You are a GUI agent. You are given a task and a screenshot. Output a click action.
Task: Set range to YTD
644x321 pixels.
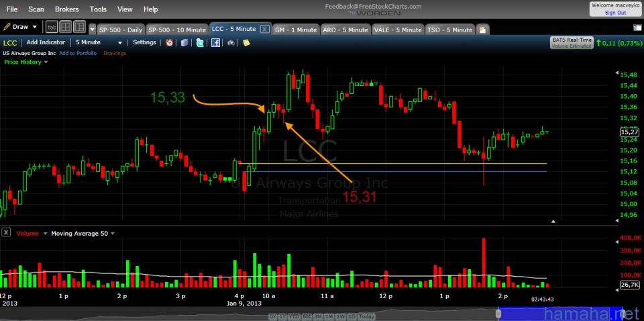pos(293,316)
